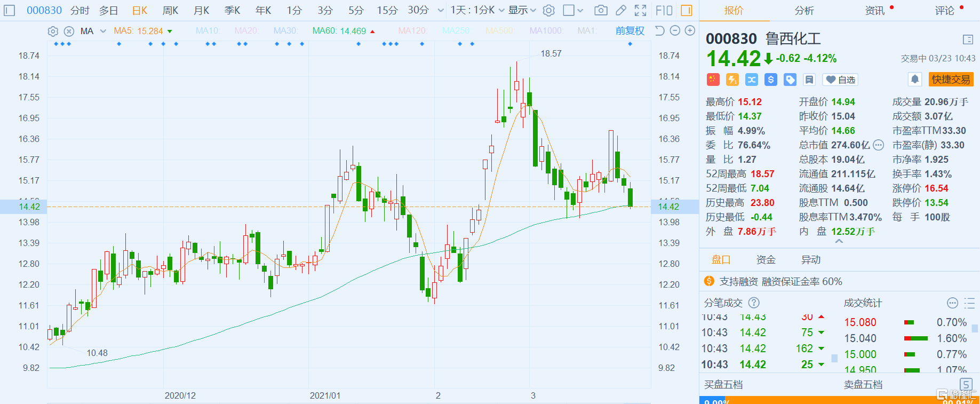Click the 快捷交易 quick trade button

coord(951,80)
